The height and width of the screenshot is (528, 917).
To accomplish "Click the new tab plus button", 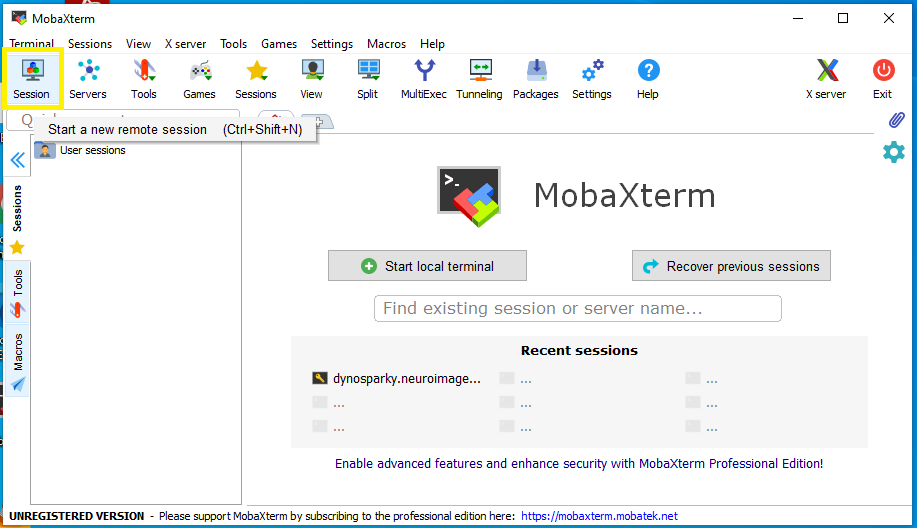I will [x=318, y=122].
